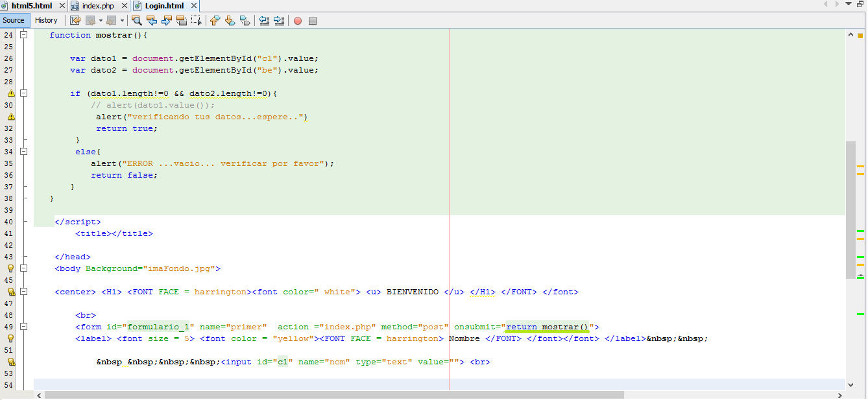
Task: Click the Back navigation arrow icon
Action: click(x=90, y=21)
